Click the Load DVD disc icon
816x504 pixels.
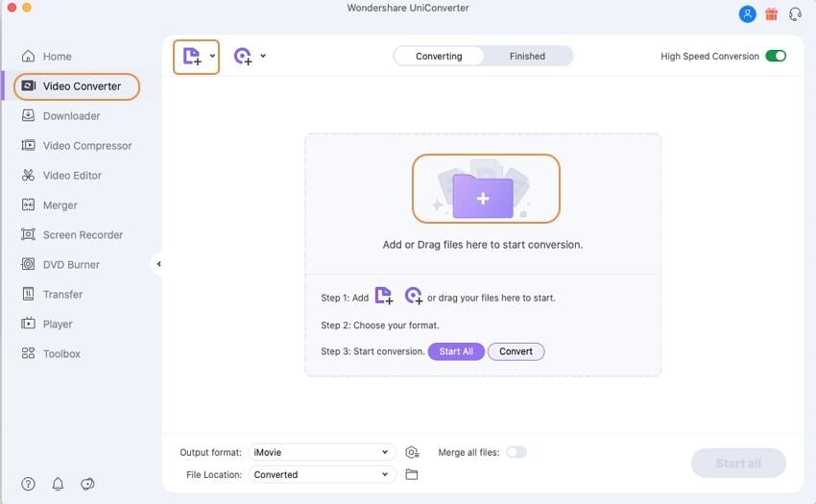point(243,57)
